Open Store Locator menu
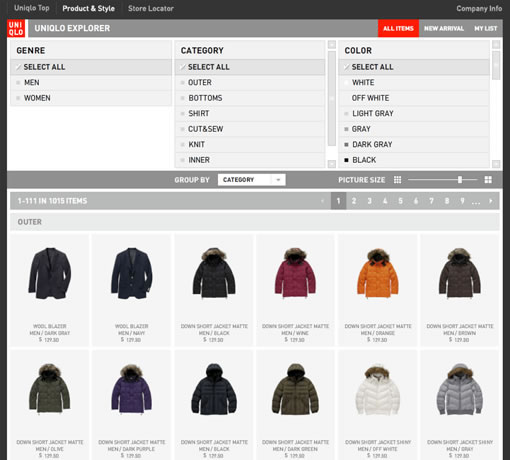 click(x=151, y=9)
